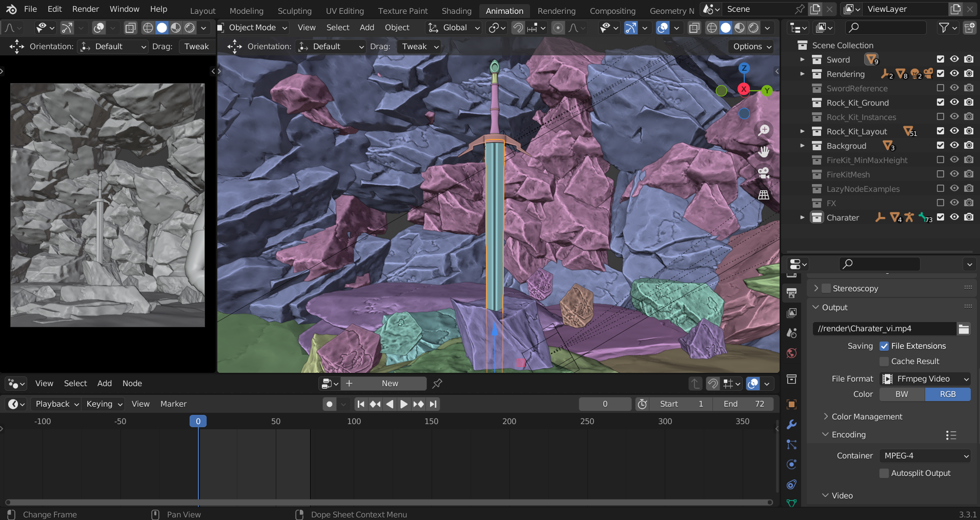Viewport: 980px width, 520px height.
Task: Click the red X axis gizmo
Action: [x=743, y=89]
